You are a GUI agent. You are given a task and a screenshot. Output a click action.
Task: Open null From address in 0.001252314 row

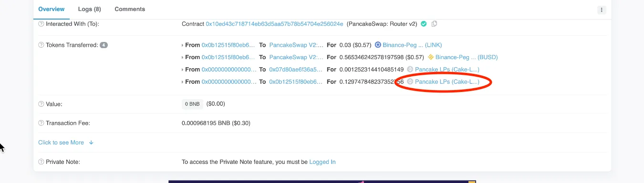point(229,70)
